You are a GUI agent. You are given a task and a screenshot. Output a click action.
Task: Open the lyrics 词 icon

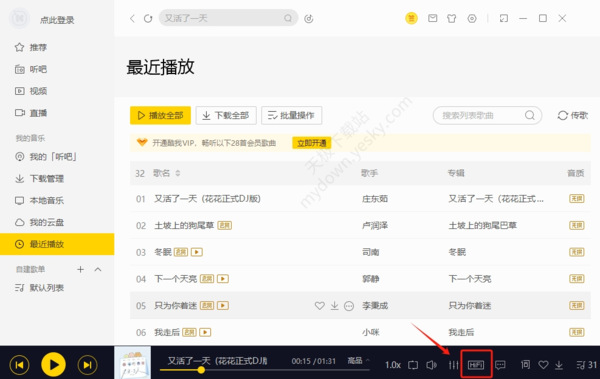525,364
